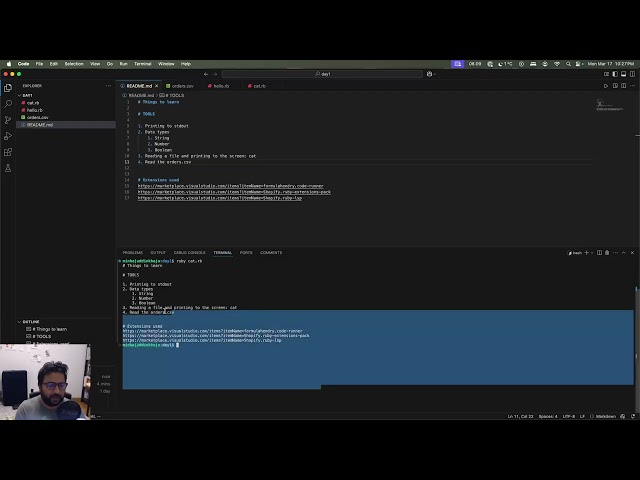This screenshot has height=480, width=640.
Task: Maximize panel with chevron up
Action: (x=624, y=253)
